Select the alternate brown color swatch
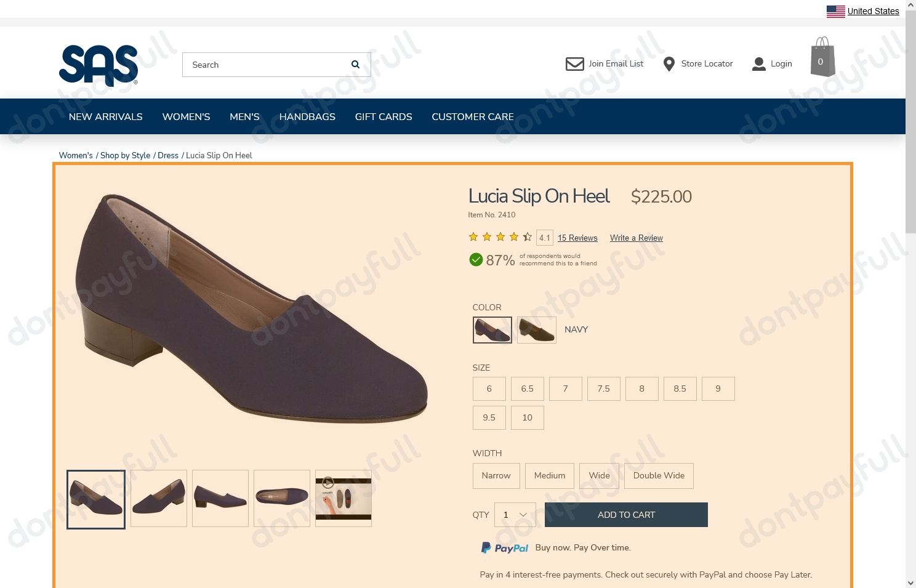This screenshot has width=916, height=588. pos(536,329)
